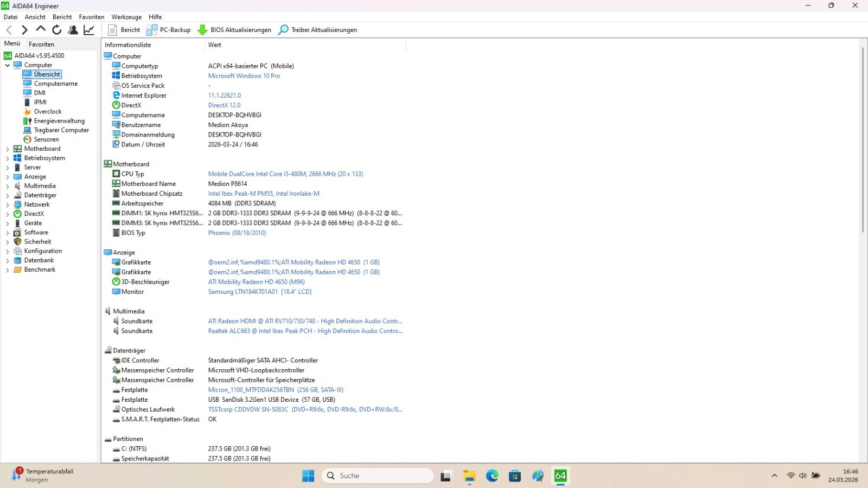Open Microsoft Edge from the taskbar
The width and height of the screenshot is (868, 488).
pyautogui.click(x=492, y=476)
